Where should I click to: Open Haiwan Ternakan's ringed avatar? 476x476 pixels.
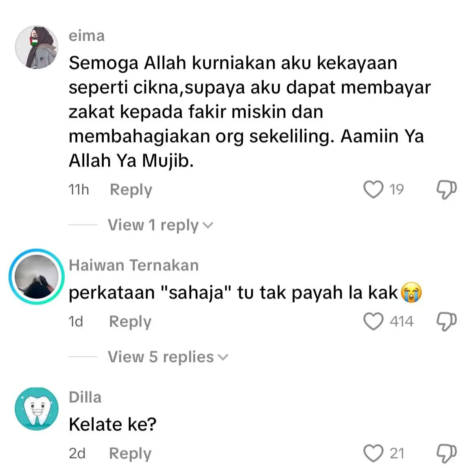tap(37, 276)
